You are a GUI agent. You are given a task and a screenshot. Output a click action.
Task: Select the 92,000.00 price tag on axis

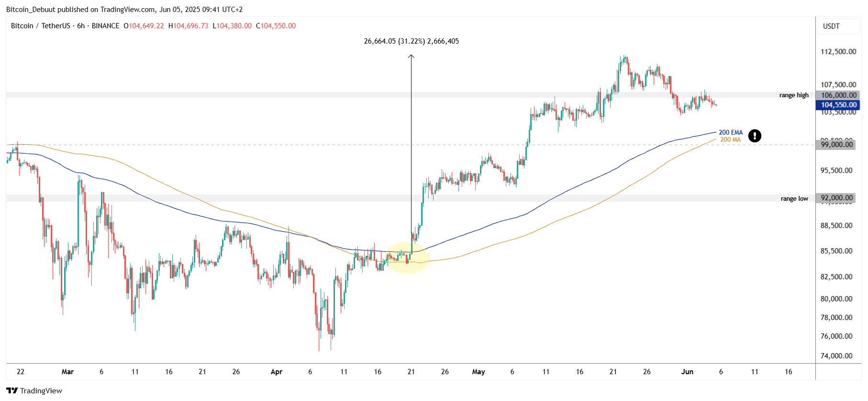[x=836, y=198]
